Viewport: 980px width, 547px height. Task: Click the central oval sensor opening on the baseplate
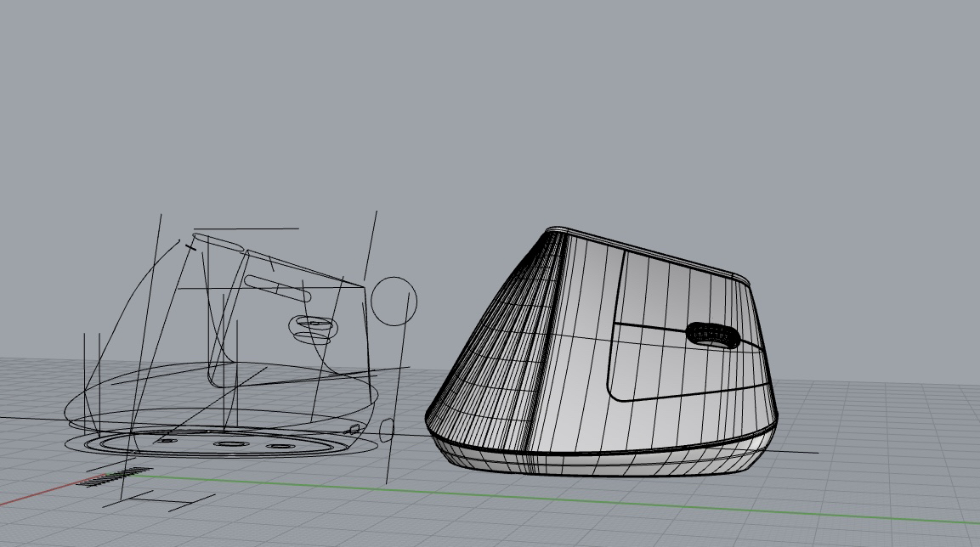pyautogui.click(x=229, y=443)
